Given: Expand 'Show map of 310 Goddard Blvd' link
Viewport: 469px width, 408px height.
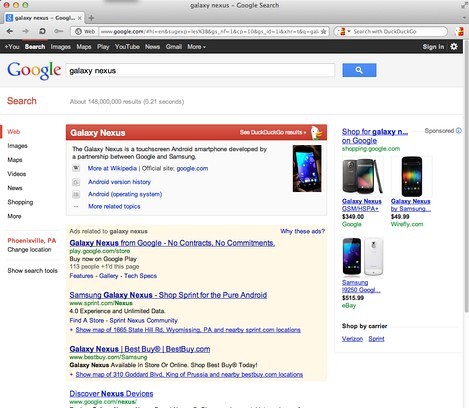Looking at the screenshot, I should coord(189,374).
